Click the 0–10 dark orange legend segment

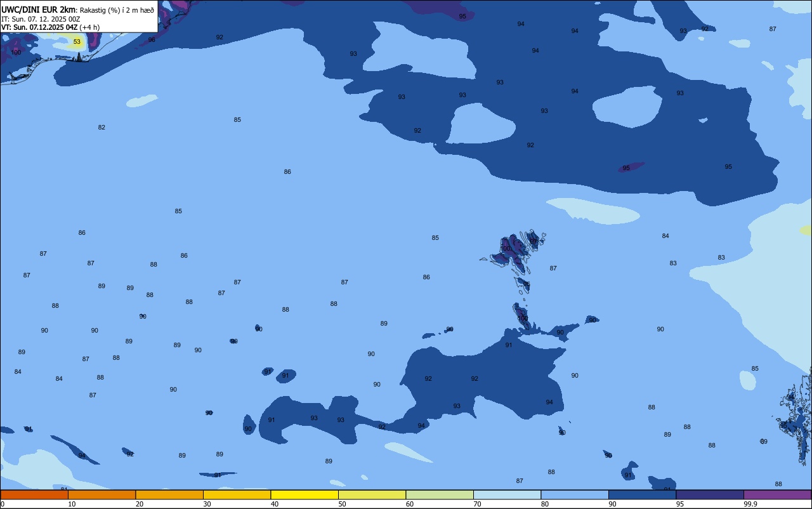[x=34, y=494]
